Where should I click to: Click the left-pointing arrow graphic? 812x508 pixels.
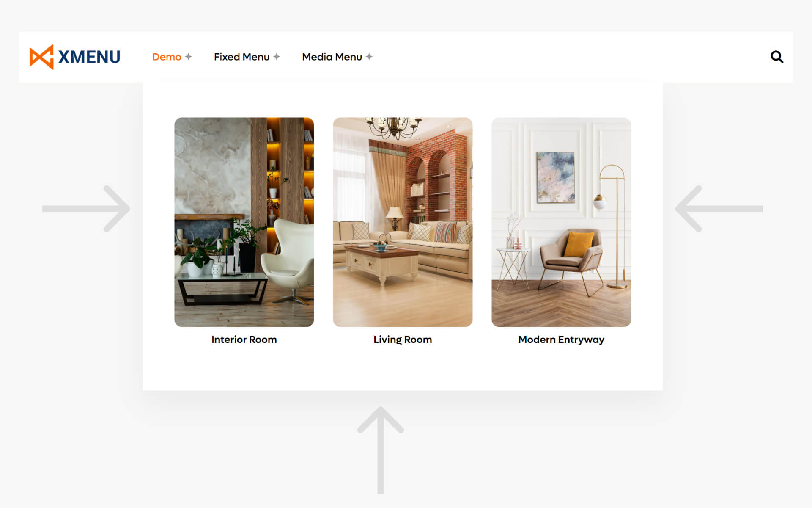point(719,208)
